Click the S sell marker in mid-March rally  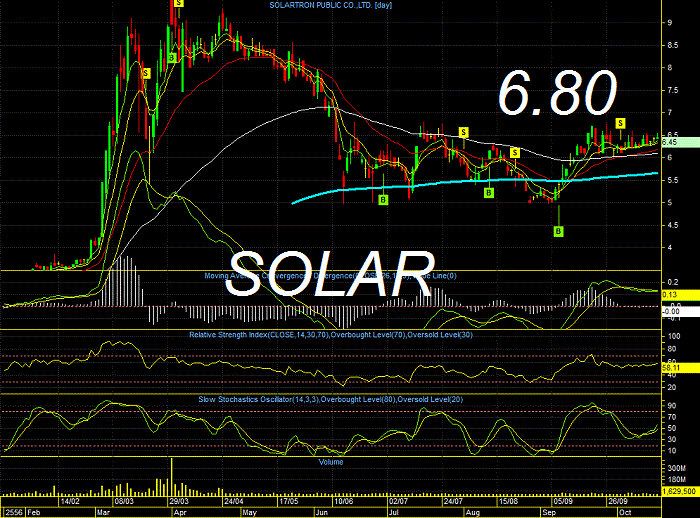146,73
